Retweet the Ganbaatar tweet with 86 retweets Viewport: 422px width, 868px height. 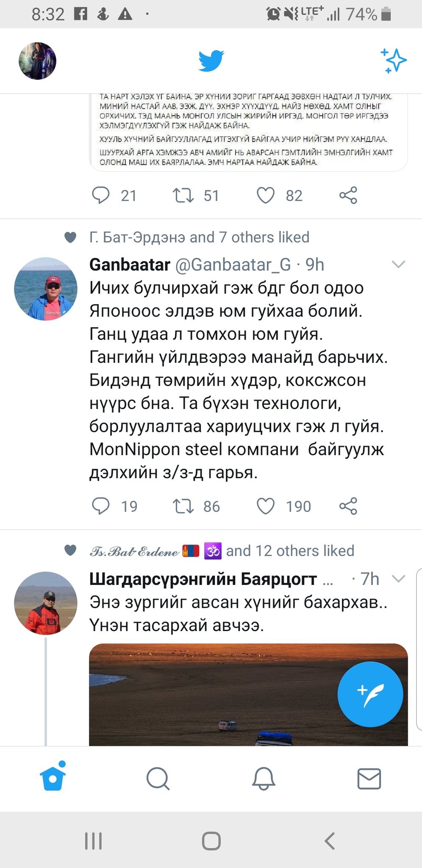[183, 506]
